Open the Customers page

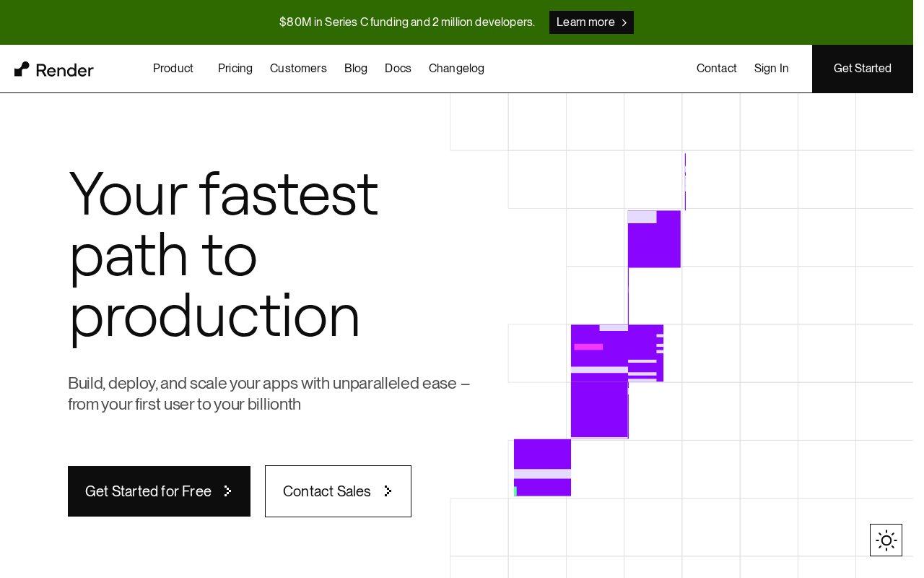[298, 68]
